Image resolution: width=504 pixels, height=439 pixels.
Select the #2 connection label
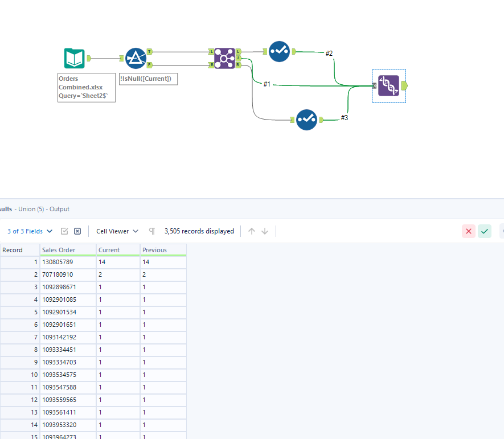point(329,54)
